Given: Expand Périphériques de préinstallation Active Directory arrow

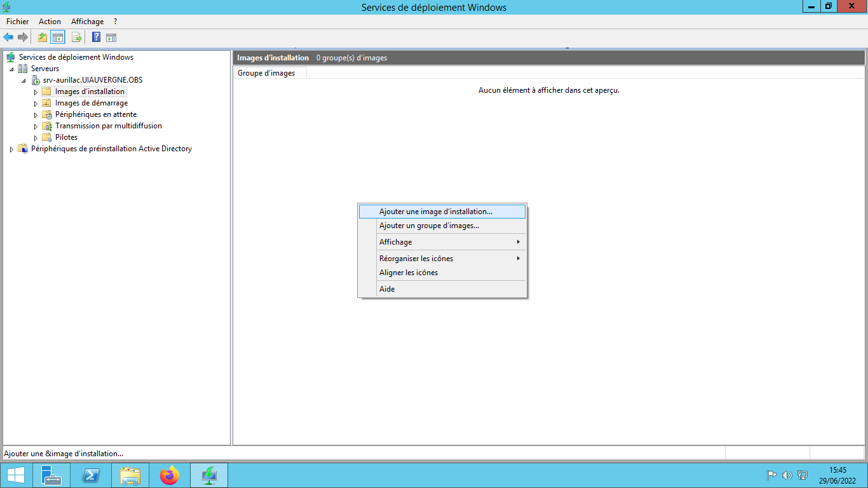Looking at the screenshot, I should click(11, 149).
